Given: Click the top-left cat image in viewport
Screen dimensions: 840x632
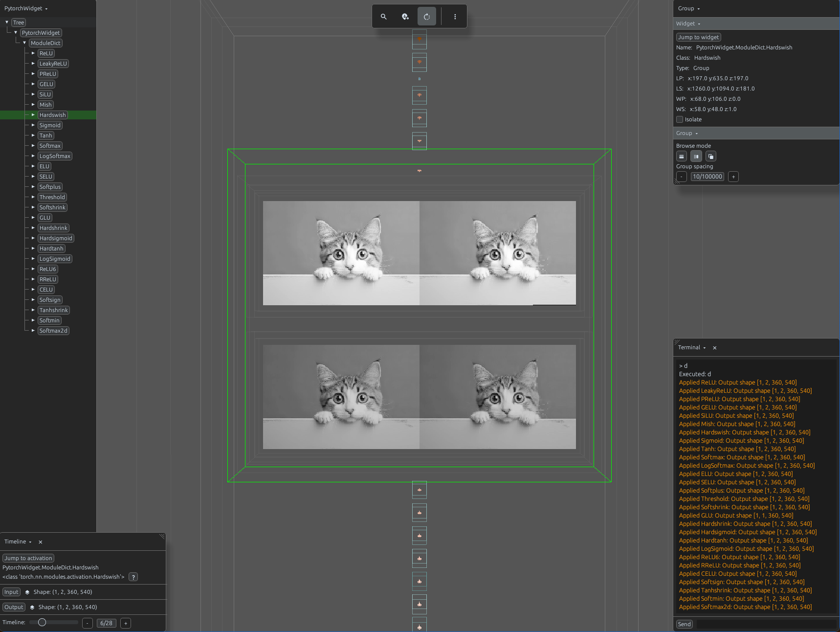Looking at the screenshot, I should (x=341, y=253).
